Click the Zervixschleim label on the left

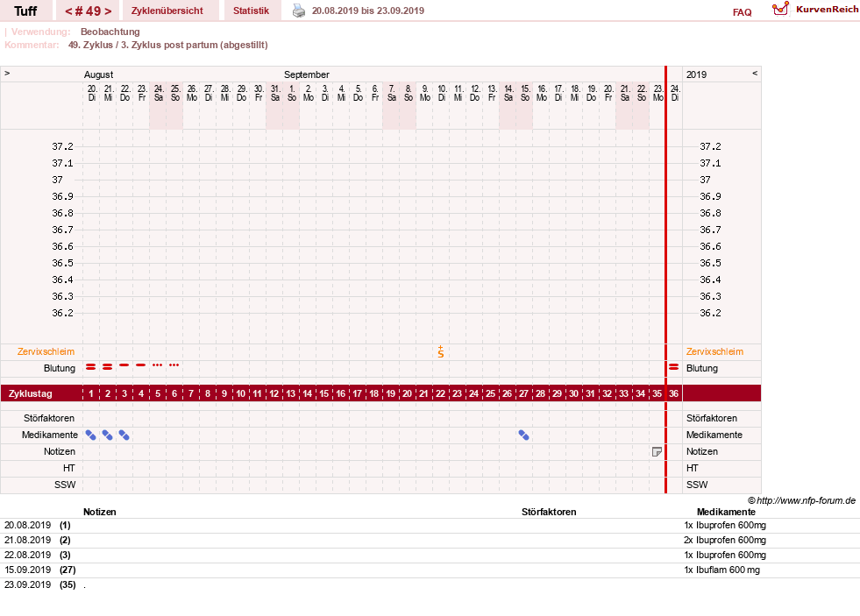pyautogui.click(x=46, y=352)
